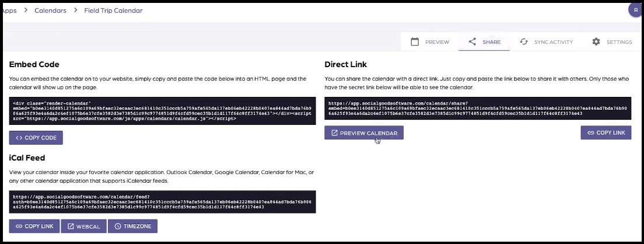Open Preview Calendar from Direct Link
This screenshot has height=244, width=644.
[x=364, y=133]
